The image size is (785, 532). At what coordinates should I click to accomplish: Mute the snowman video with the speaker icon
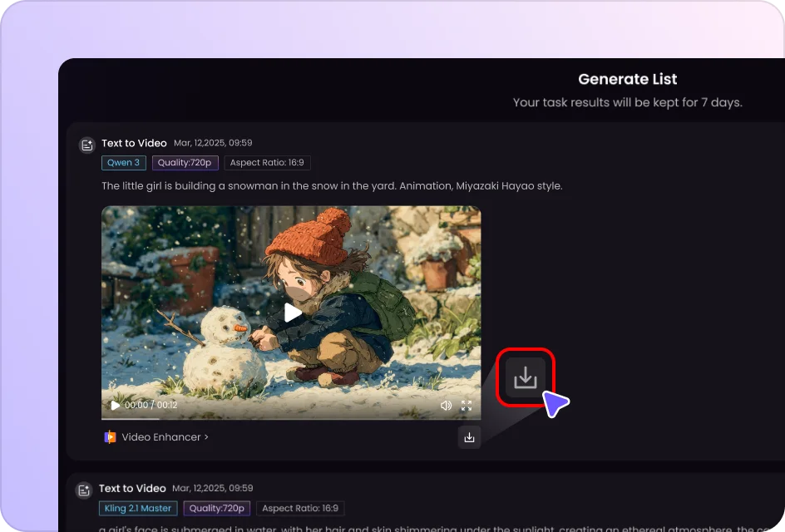(446, 406)
